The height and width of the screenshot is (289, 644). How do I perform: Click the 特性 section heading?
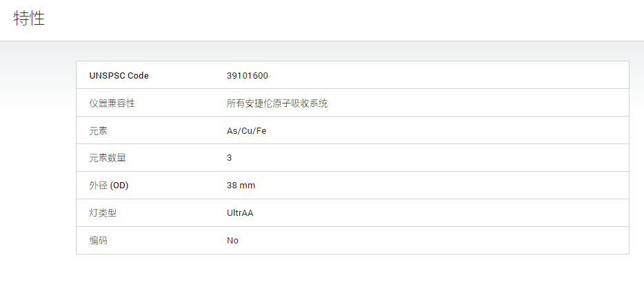[x=29, y=19]
